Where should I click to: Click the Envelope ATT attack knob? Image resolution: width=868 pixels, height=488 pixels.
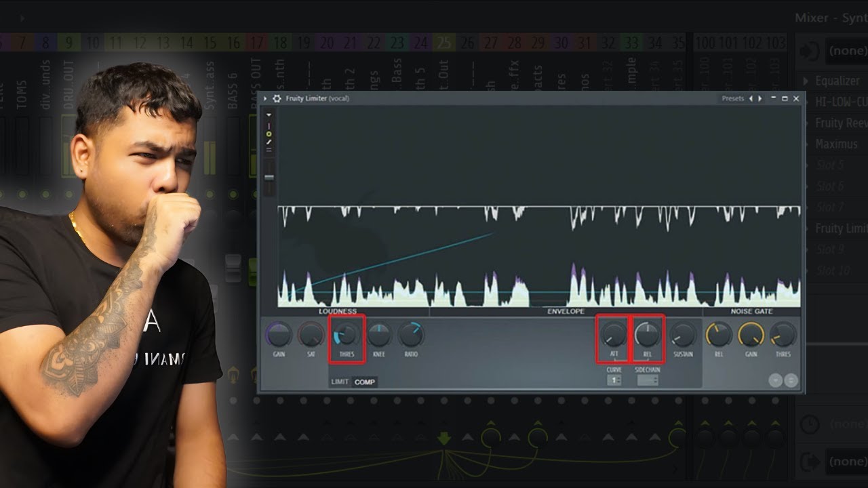point(614,334)
